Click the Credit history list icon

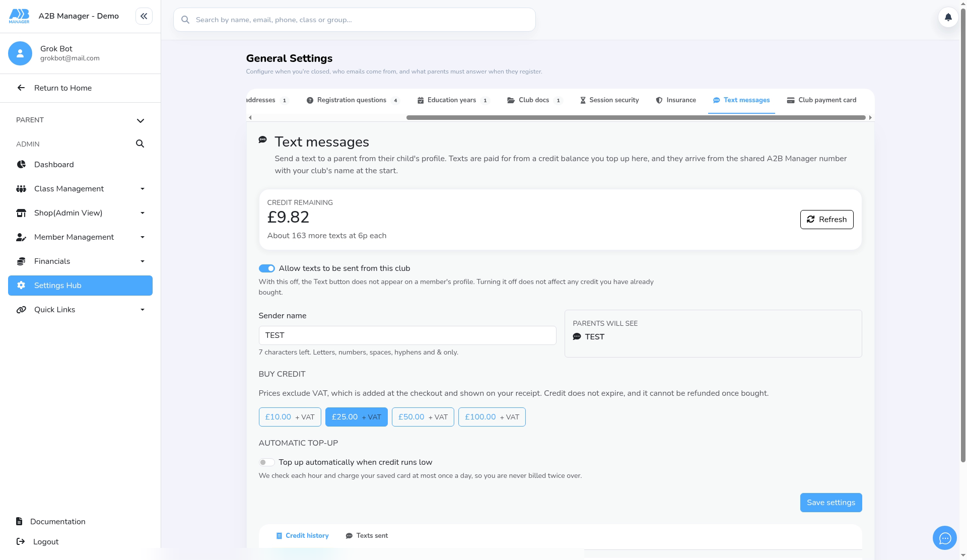click(279, 536)
